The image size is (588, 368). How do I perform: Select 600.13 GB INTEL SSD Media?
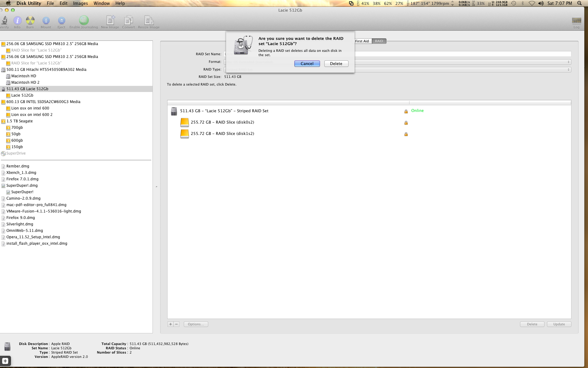pyautogui.click(x=43, y=102)
